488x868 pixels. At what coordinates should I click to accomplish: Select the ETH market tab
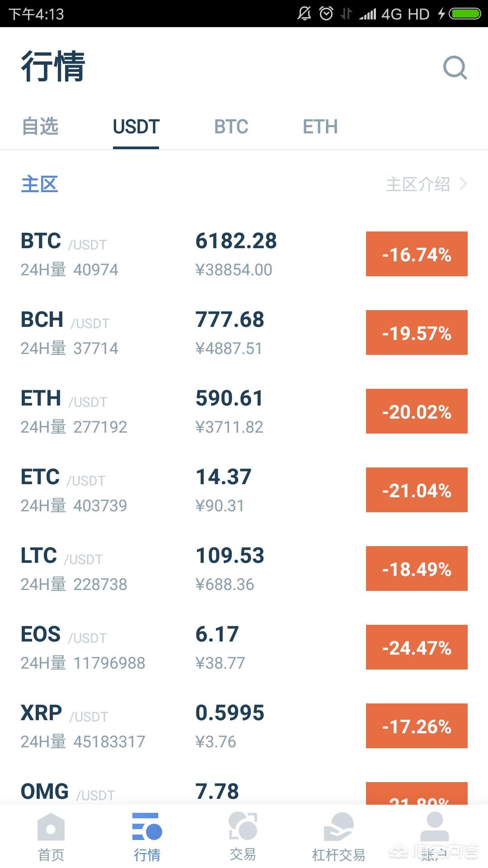[x=320, y=127]
